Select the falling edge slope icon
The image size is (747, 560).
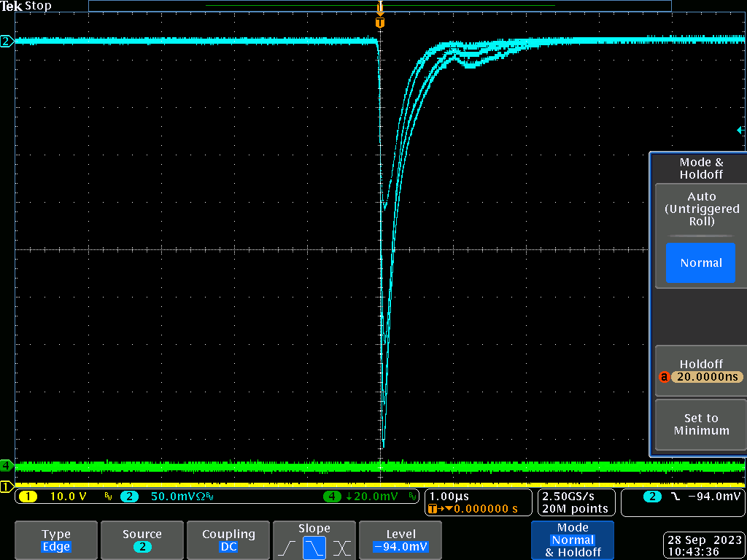click(x=314, y=547)
